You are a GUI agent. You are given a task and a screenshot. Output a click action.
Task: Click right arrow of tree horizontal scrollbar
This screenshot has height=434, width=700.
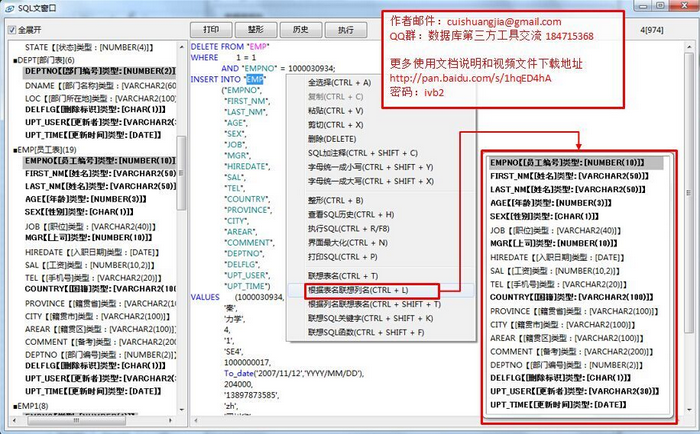tap(171, 421)
